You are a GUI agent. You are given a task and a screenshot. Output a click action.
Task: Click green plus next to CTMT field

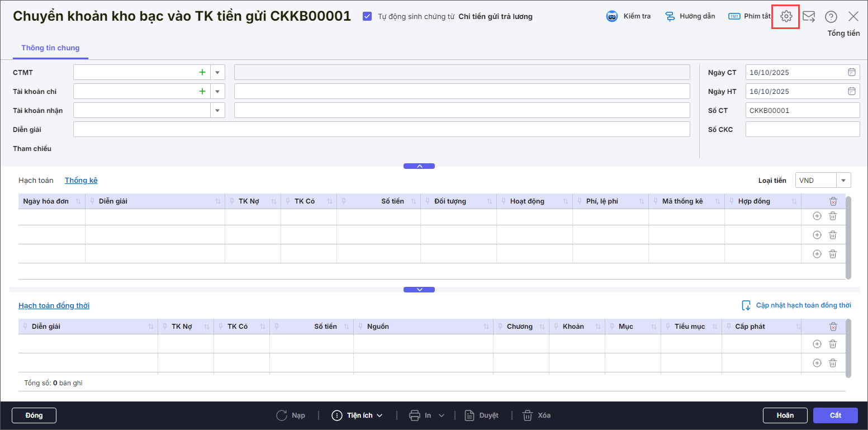click(x=202, y=72)
